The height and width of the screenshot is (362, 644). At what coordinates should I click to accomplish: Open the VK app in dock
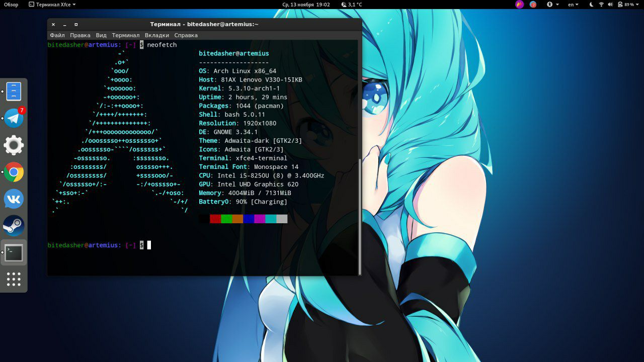14,199
